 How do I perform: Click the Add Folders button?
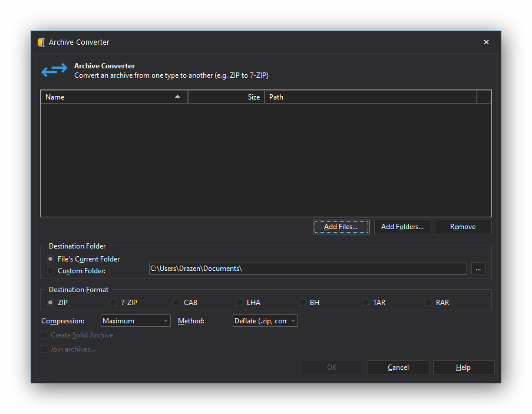pyautogui.click(x=402, y=227)
